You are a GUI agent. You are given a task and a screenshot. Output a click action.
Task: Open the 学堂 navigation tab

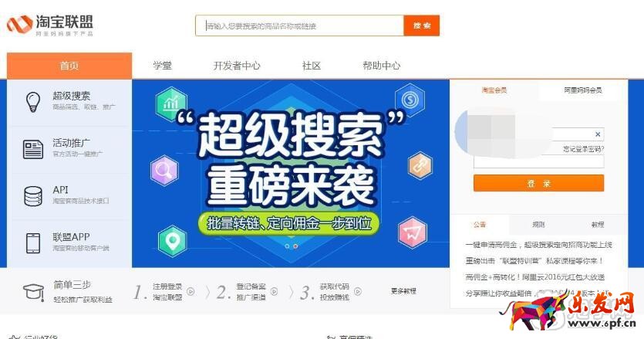(162, 66)
